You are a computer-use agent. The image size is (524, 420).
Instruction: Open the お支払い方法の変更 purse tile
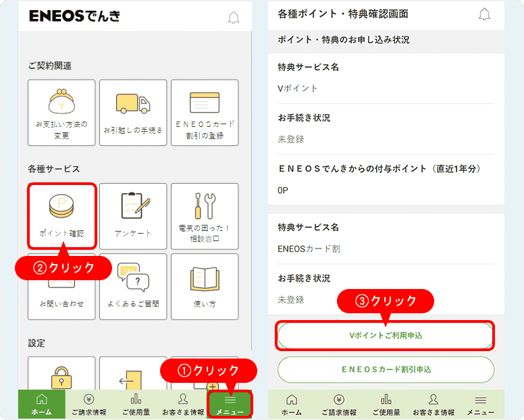pyautogui.click(x=61, y=113)
